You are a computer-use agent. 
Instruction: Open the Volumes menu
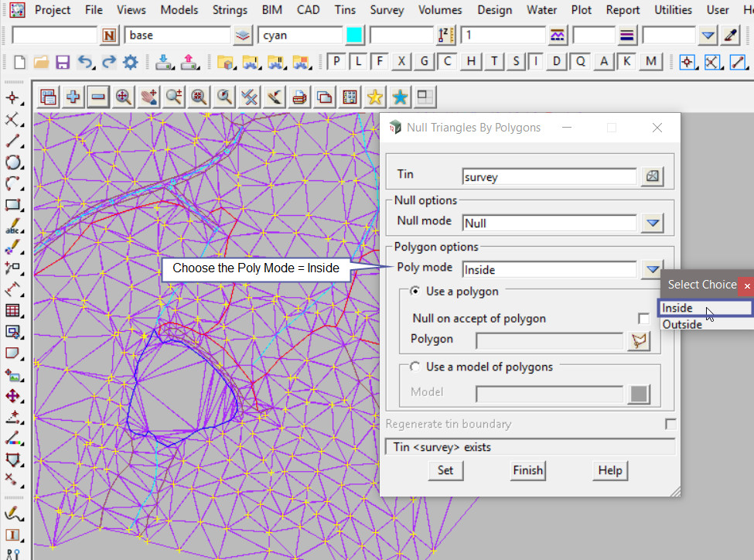click(440, 10)
